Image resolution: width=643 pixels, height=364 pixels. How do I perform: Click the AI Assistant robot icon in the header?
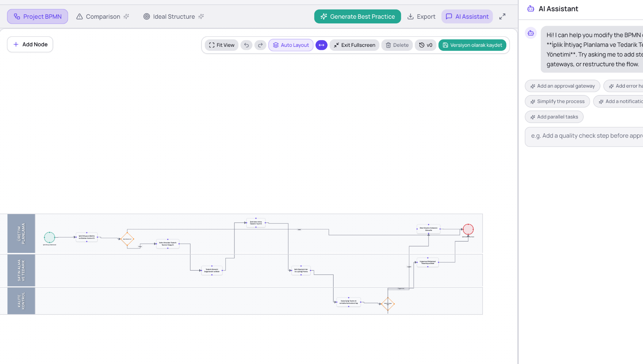[530, 9]
